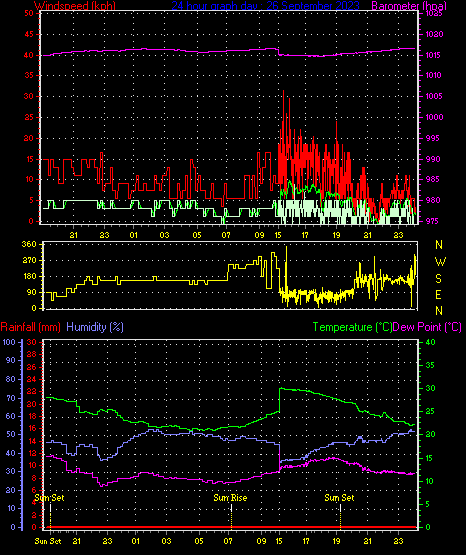This screenshot has width=466, height=555.
Task: Click the green 15 value on temperature axis
Action: (430, 458)
